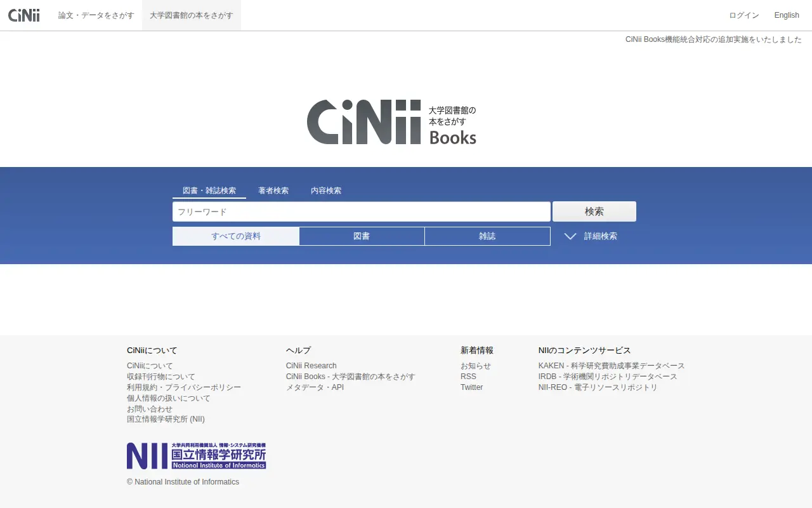Image resolution: width=812 pixels, height=508 pixels.
Task: Click the 検索 search button
Action: [x=594, y=211]
